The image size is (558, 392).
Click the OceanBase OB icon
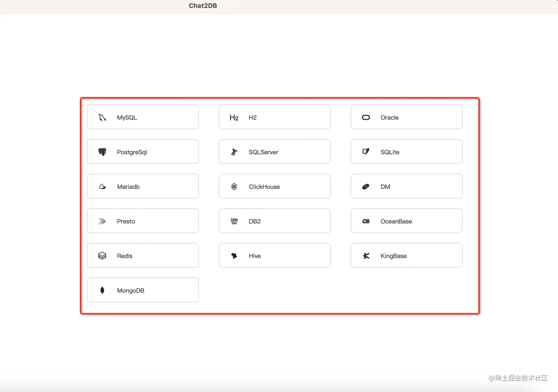[x=366, y=221]
